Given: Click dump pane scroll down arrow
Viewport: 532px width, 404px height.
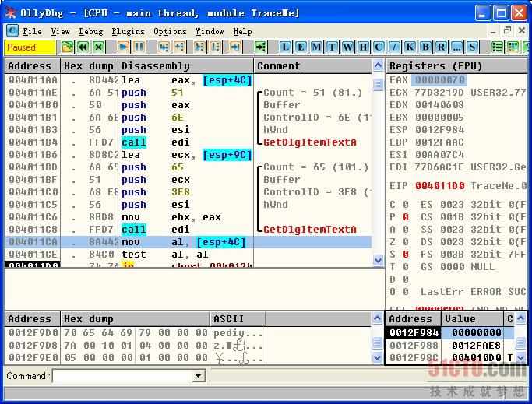Looking at the screenshot, I should pyautogui.click(x=377, y=357).
